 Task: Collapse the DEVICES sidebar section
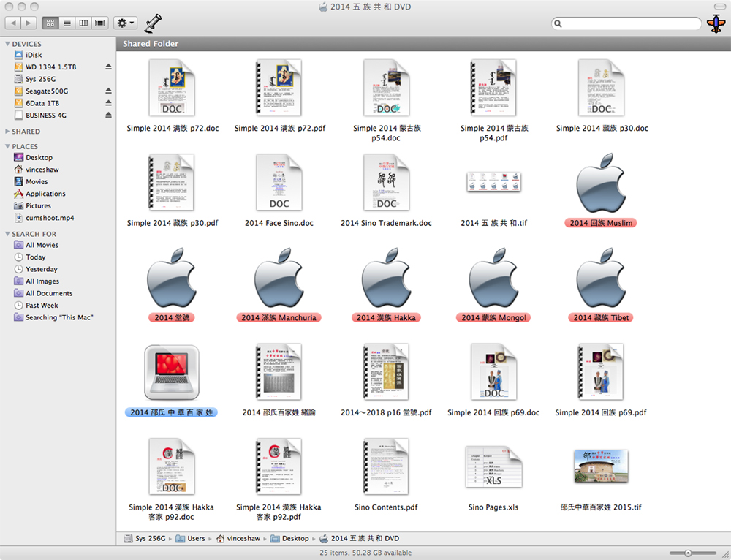click(8, 44)
